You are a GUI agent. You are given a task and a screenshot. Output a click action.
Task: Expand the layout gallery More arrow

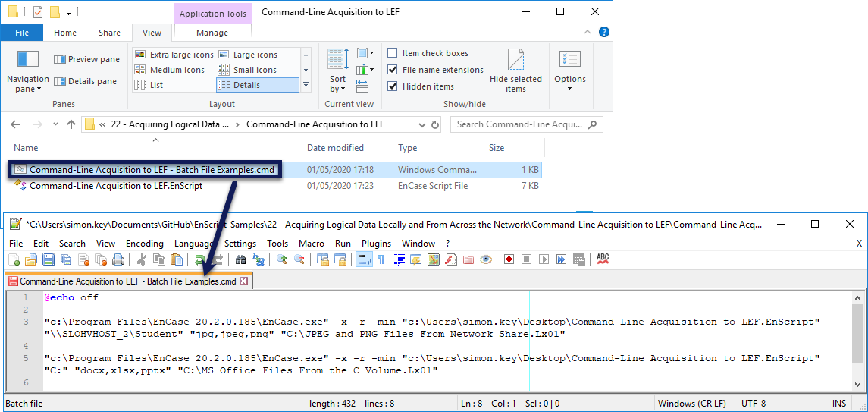[x=306, y=85]
